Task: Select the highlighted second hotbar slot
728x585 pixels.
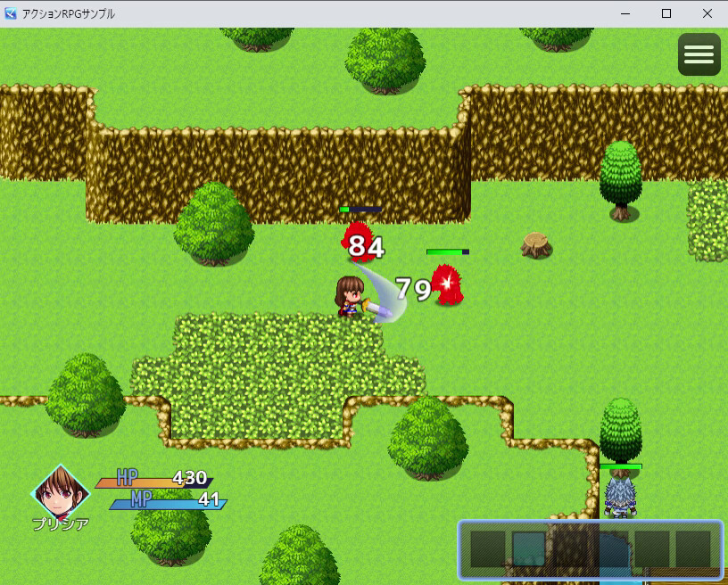Action: [528, 550]
